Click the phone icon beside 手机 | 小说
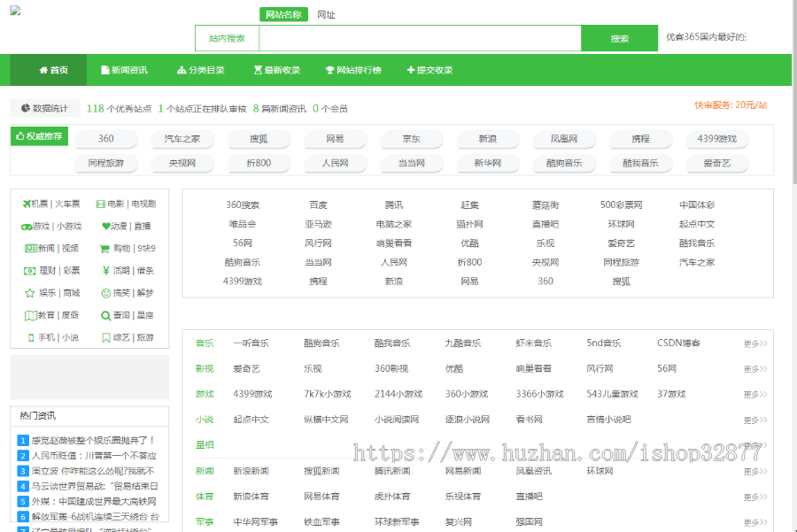Image resolution: width=797 pixels, height=532 pixels. tap(31, 338)
